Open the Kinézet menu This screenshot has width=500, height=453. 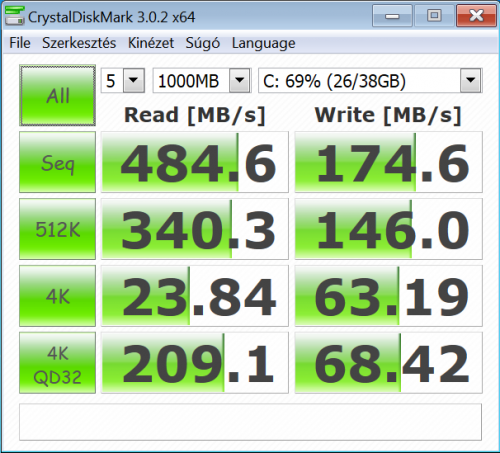(151, 43)
